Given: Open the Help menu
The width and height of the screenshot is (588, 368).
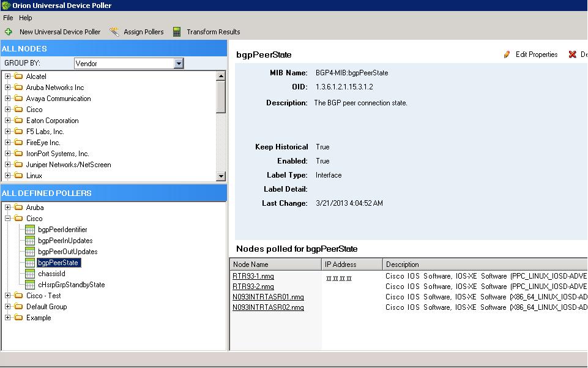Looking at the screenshot, I should point(26,18).
